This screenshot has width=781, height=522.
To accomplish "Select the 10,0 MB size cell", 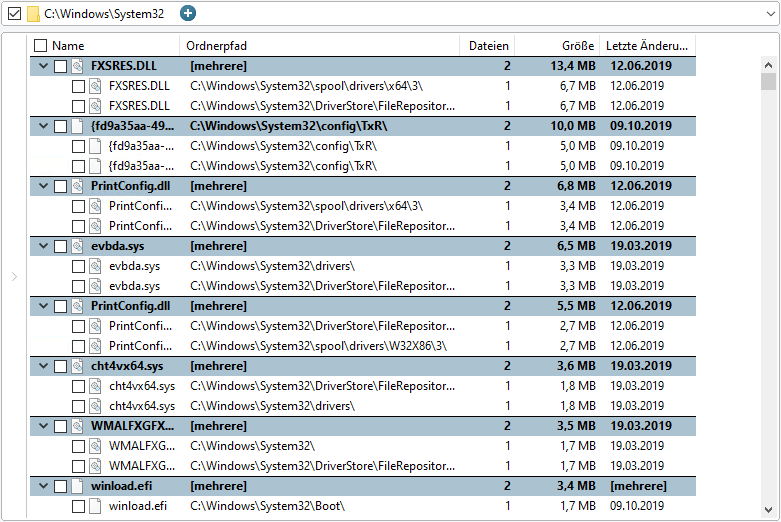I will pyautogui.click(x=573, y=126).
